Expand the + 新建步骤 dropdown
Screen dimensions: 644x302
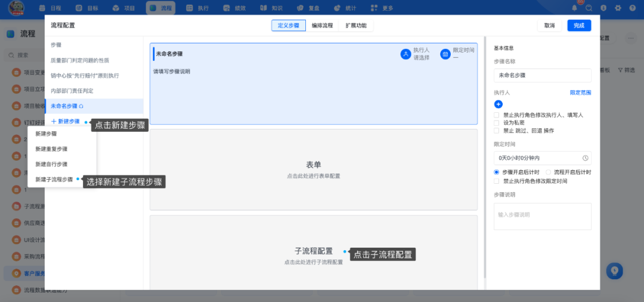coord(66,121)
